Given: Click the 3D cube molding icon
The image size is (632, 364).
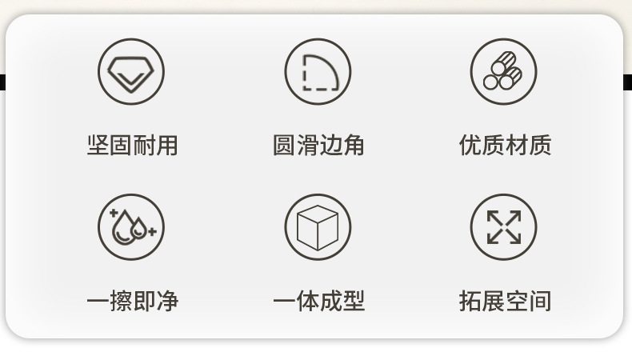Looking at the screenshot, I should (x=318, y=227).
